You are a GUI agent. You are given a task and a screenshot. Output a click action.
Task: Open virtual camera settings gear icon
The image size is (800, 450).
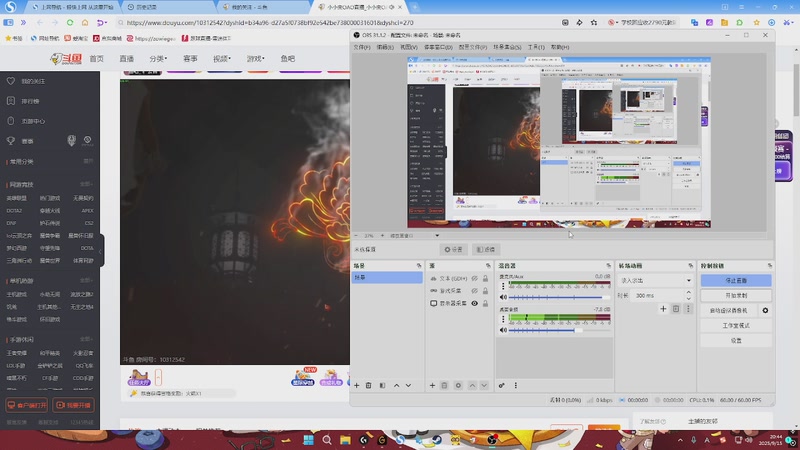(x=765, y=310)
